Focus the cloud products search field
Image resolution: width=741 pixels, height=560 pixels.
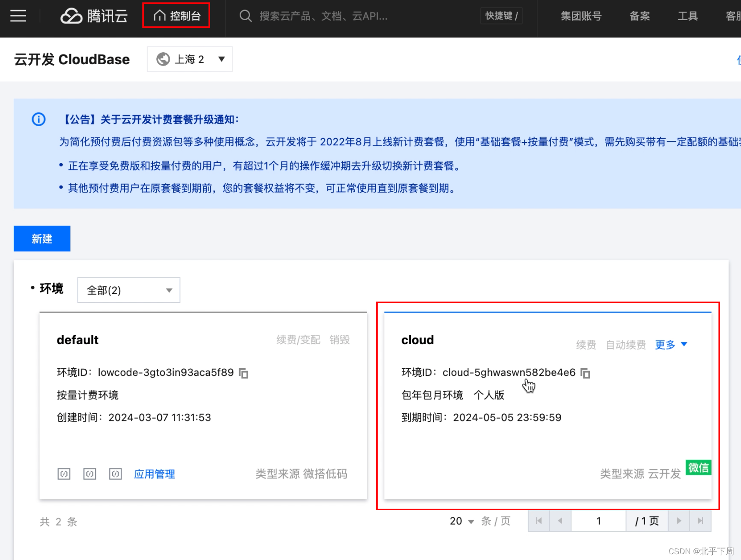tap(324, 16)
